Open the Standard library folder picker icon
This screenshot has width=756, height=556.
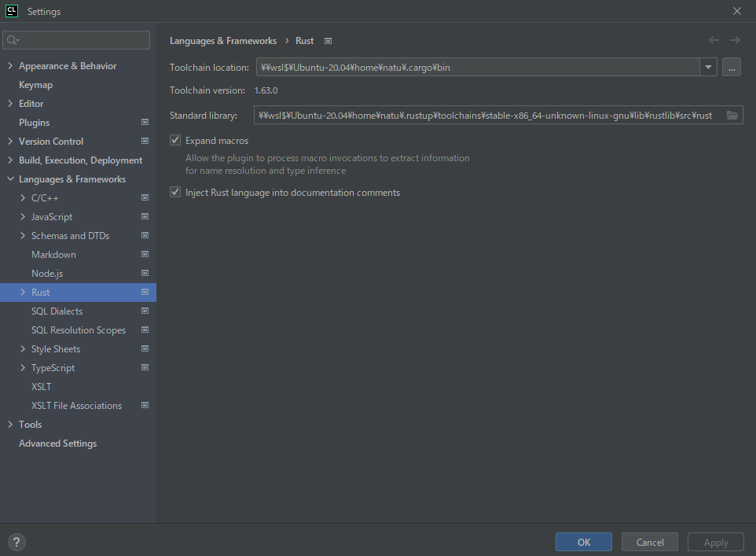732,115
